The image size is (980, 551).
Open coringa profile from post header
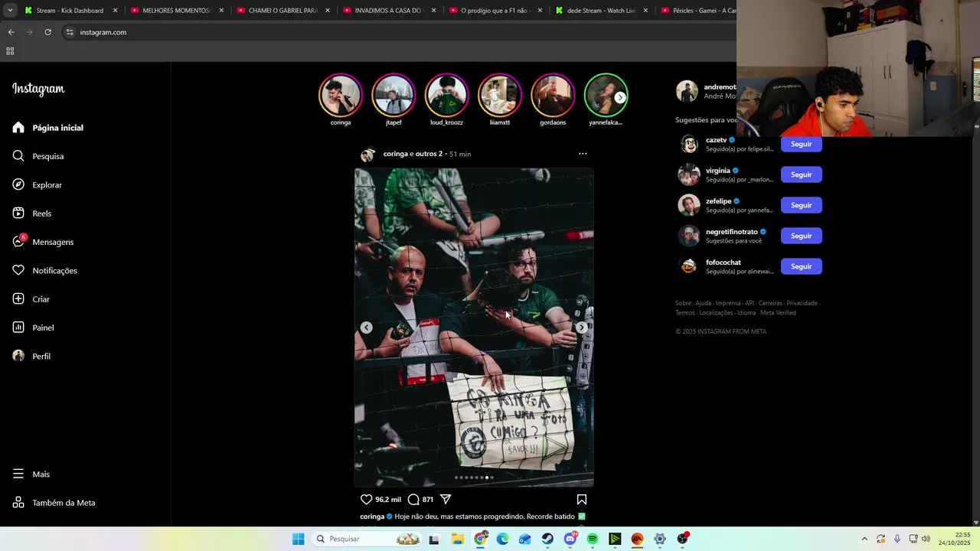click(395, 154)
